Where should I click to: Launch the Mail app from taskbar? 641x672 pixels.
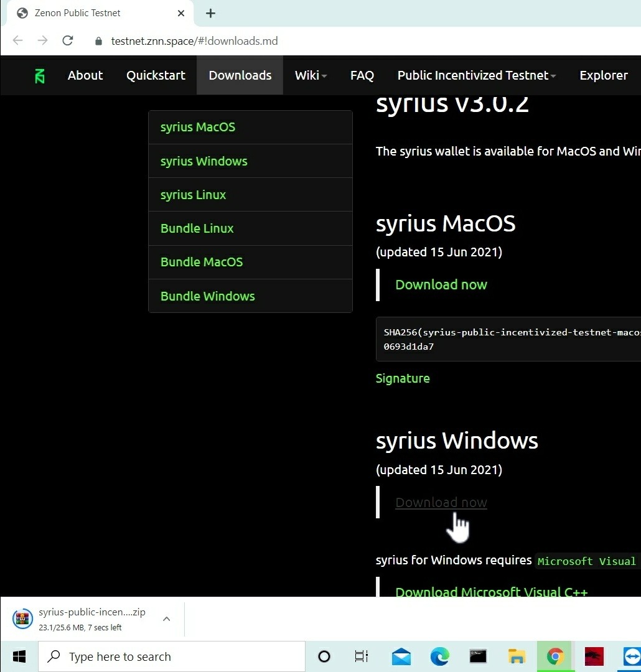click(x=401, y=656)
